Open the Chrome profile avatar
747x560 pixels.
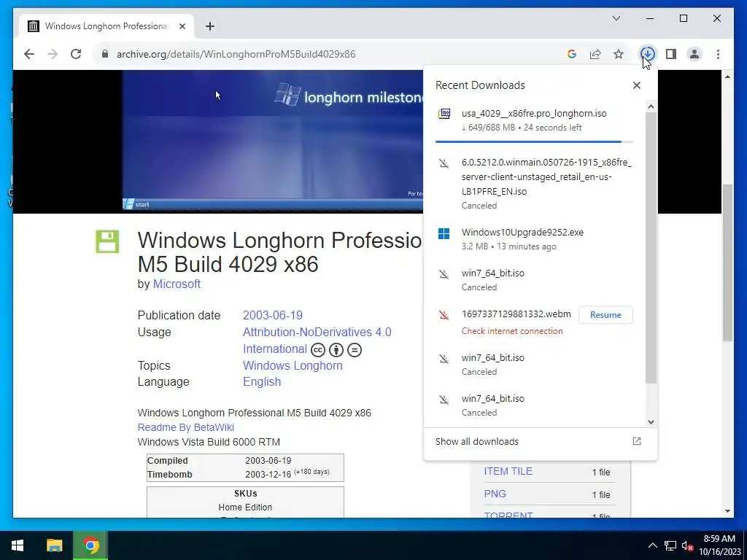coord(694,54)
